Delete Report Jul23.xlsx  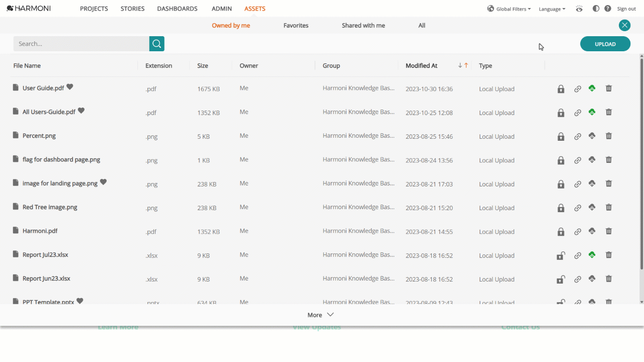(609, 255)
